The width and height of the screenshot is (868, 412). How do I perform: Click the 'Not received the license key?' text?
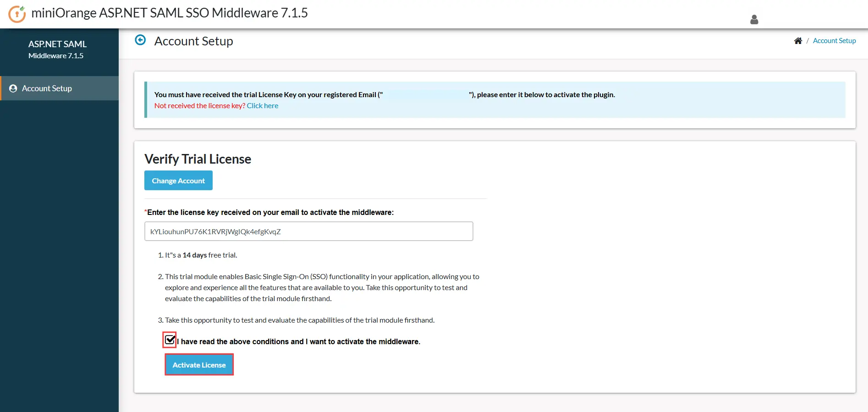(199, 106)
